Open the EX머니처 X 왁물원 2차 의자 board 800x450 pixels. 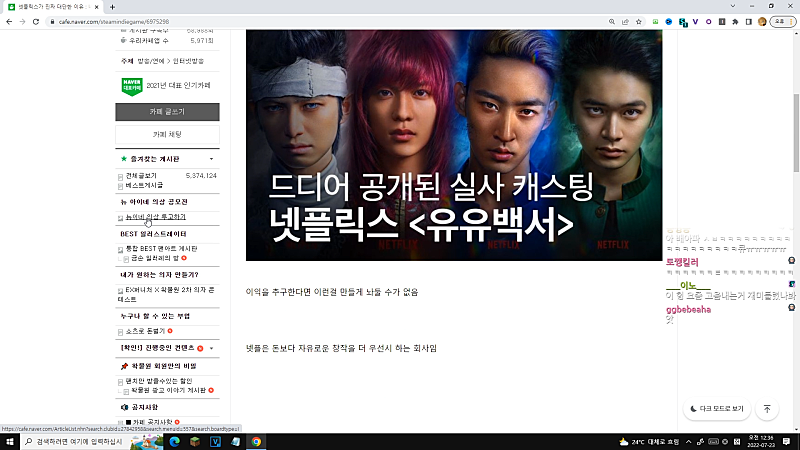tap(167, 294)
